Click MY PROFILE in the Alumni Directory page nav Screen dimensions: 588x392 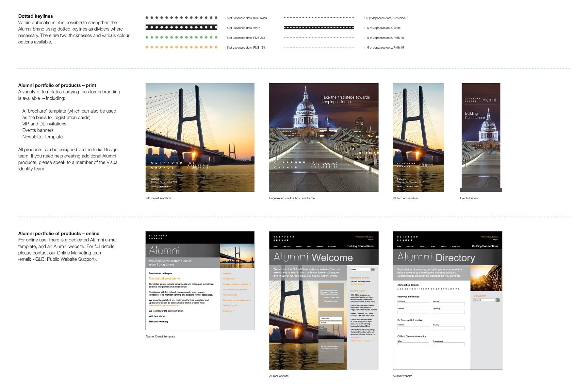click(x=456, y=246)
